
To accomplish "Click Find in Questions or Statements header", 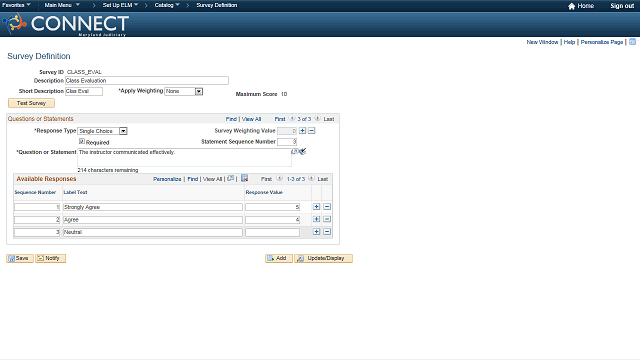I will pos(231,119).
